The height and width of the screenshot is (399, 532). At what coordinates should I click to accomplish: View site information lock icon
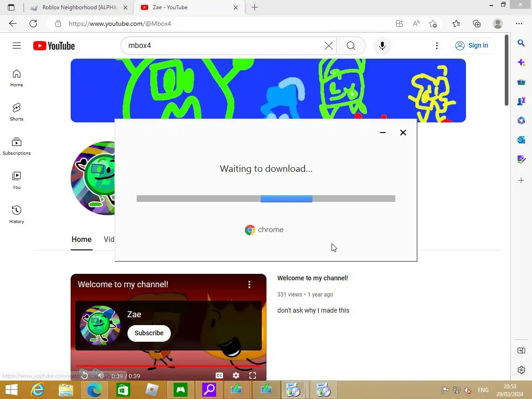click(58, 24)
